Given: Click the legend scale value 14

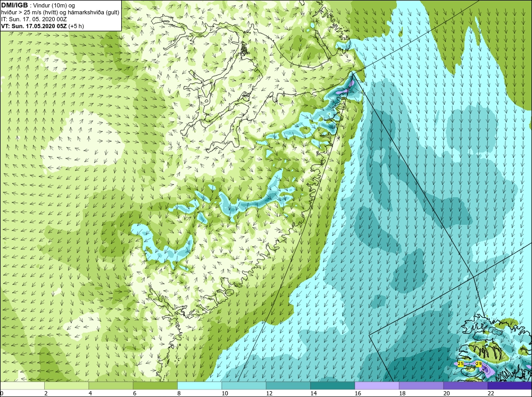Looking at the screenshot, I should point(313,393).
